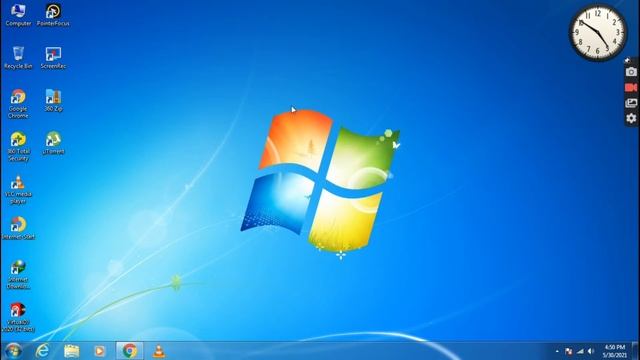Select the uTorrent desktop shortcut
Viewport: 640px width, 360px height.
(53, 143)
